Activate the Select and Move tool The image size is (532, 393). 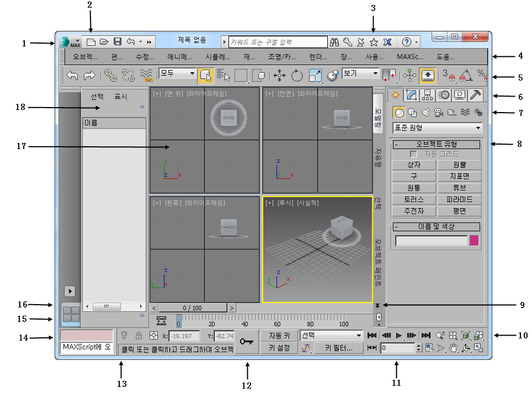pos(279,75)
